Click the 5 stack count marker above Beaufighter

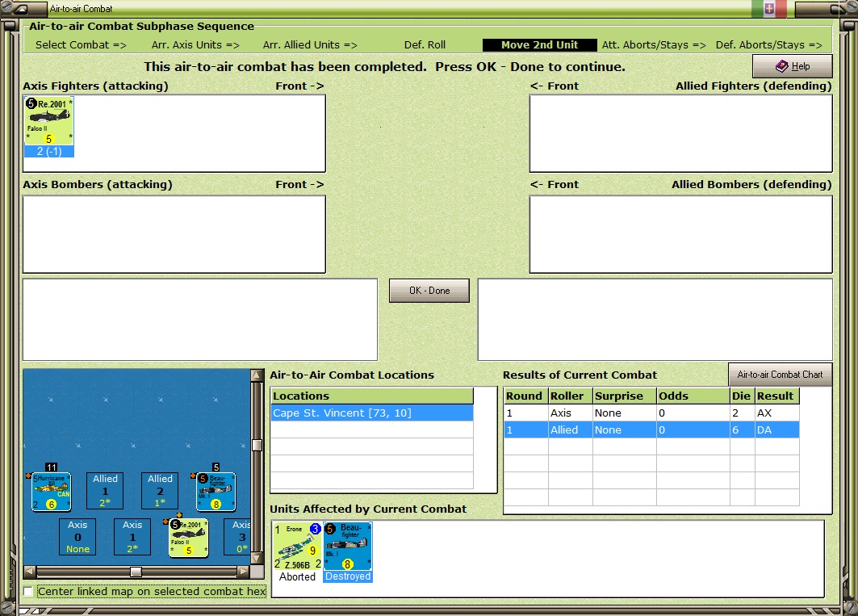click(x=216, y=467)
